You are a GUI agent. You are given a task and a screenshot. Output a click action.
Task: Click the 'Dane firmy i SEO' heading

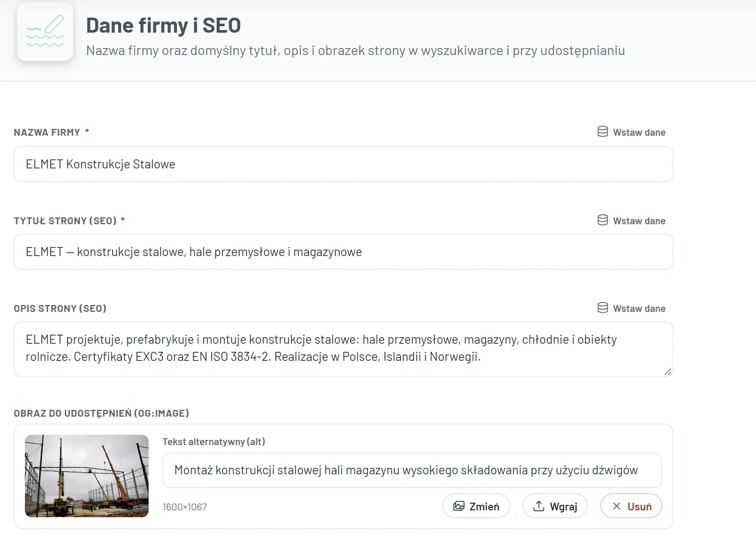point(164,25)
